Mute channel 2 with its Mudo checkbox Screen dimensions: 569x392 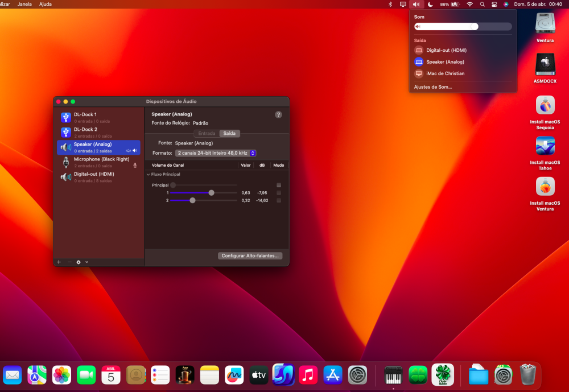pos(279,200)
